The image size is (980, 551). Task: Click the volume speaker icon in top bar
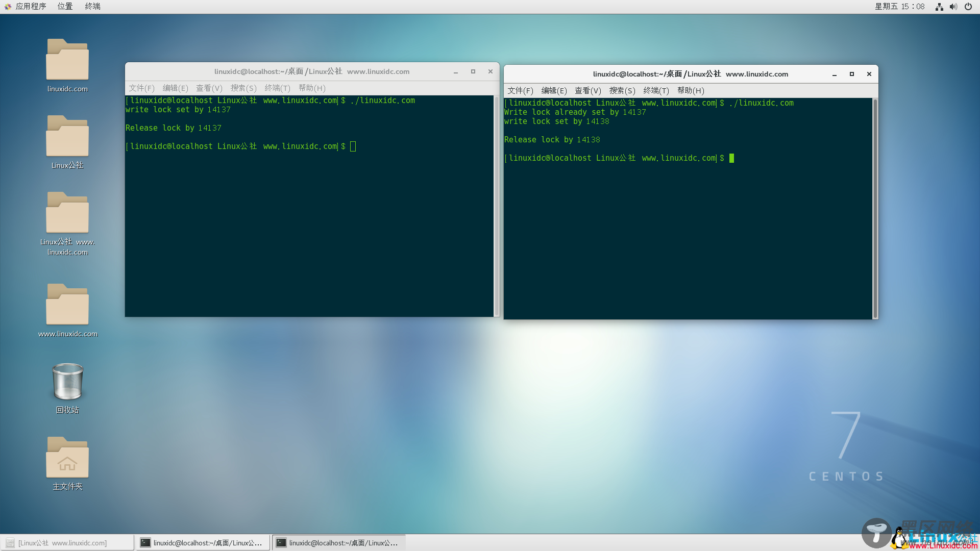953,7
